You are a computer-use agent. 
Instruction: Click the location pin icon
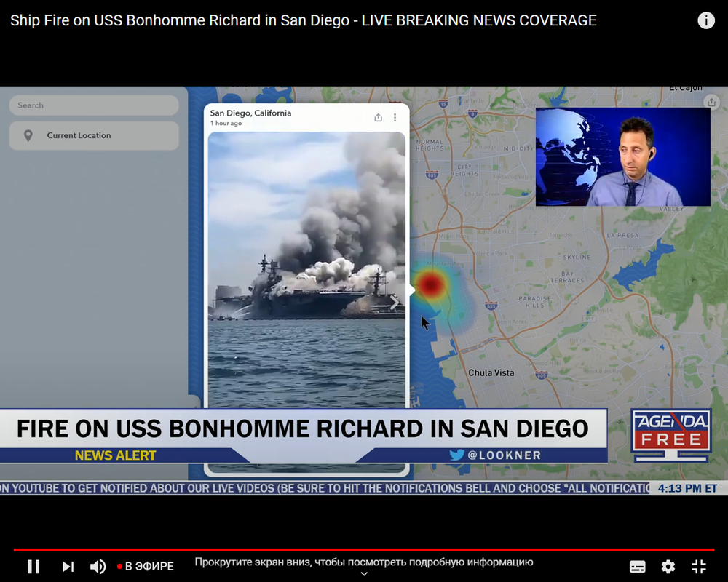28,135
